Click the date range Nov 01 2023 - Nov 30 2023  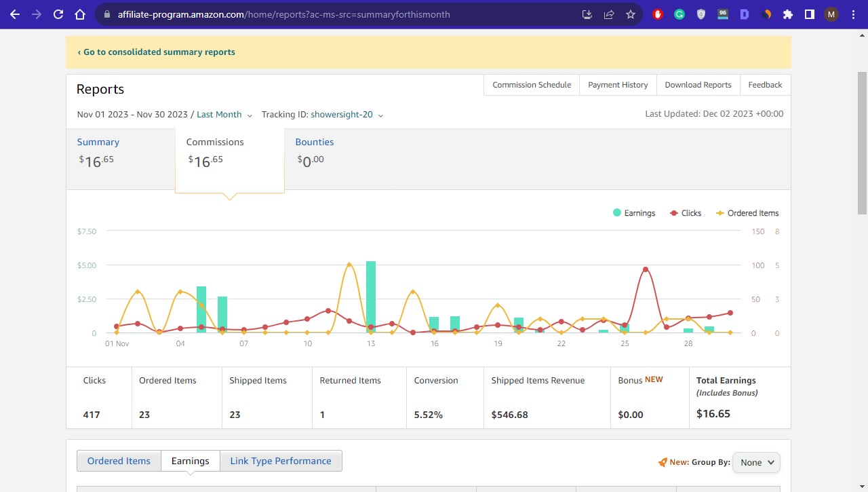tap(132, 115)
